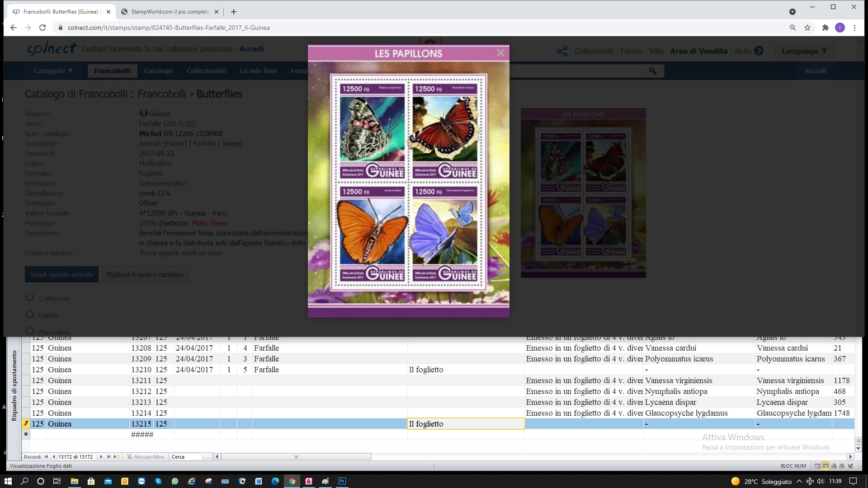This screenshot has height=488, width=868.
Task: Click the dimmed stamp sheet thumbnail
Action: [x=583, y=193]
